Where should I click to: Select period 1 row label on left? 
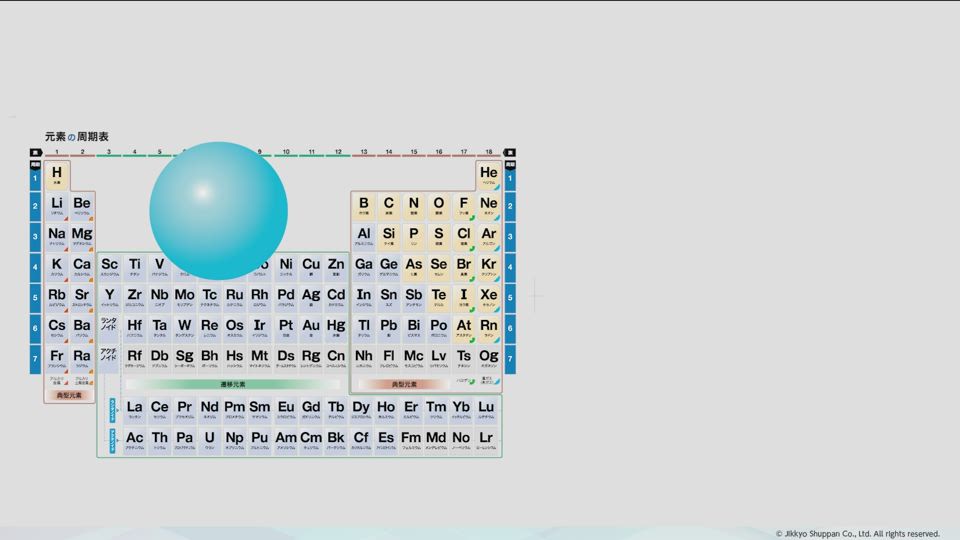[x=35, y=179]
